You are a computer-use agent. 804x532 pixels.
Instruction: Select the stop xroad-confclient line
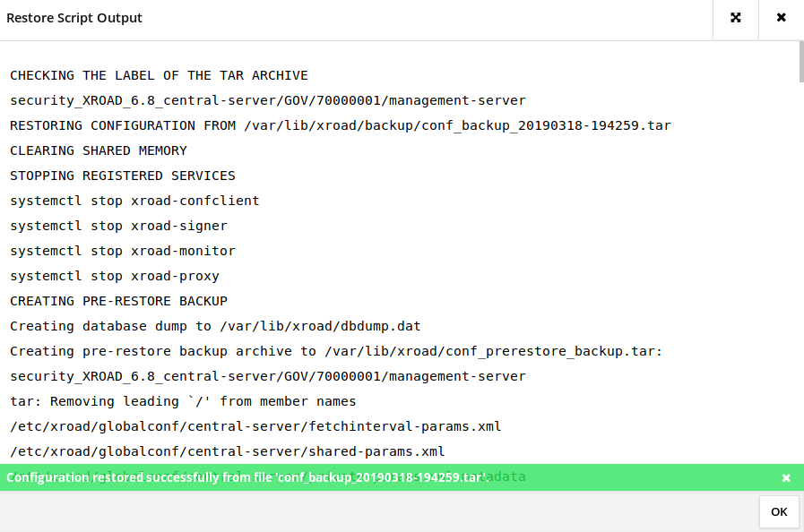pos(134,201)
